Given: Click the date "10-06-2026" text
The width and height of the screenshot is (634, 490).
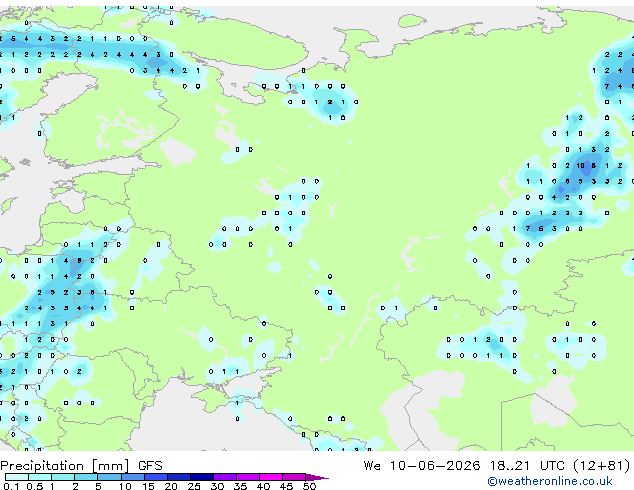Looking at the screenshot, I should click(x=435, y=466).
